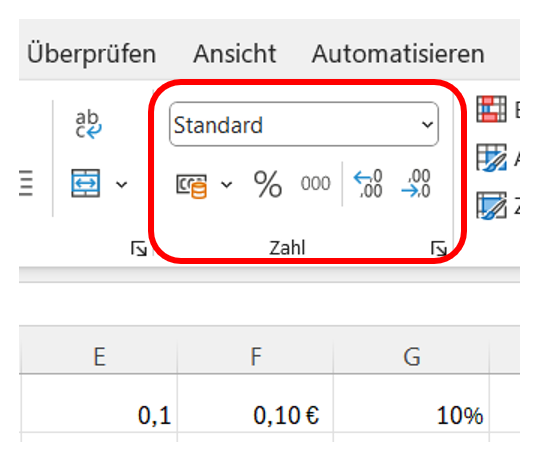This screenshot has height=458, width=543.
Task: Apply the accounting currency number format
Action: 192,186
